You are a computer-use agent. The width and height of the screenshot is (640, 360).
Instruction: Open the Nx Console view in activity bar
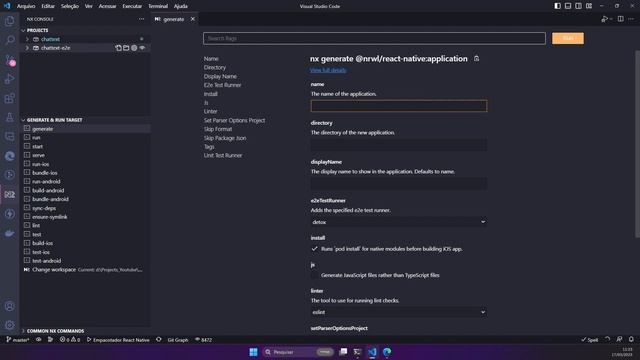coord(9,194)
